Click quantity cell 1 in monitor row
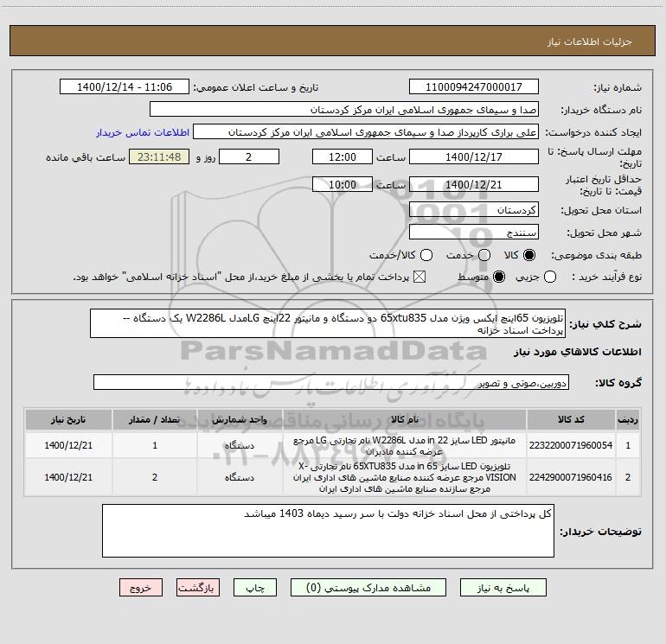This screenshot has width=666, height=644. pos(155,445)
